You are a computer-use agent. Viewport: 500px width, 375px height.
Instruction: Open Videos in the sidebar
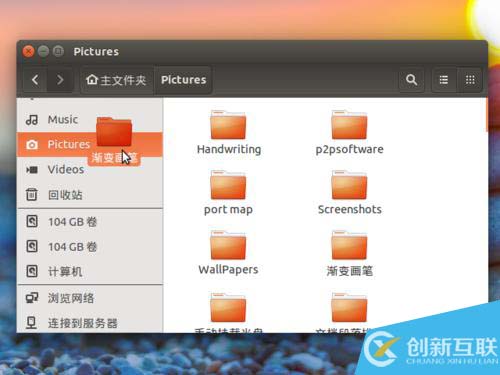pyautogui.click(x=89, y=169)
